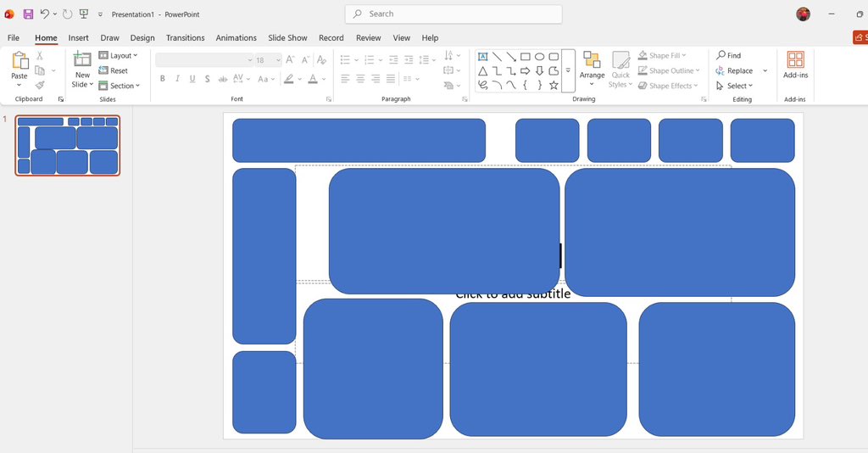Click Decrease Font Size icon
Viewport: 868px width, 453px height.
[x=305, y=60]
